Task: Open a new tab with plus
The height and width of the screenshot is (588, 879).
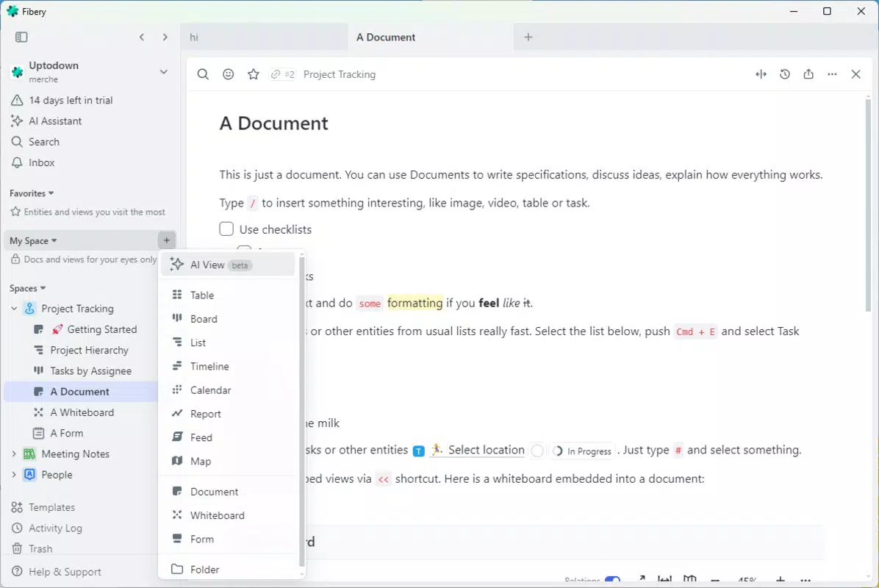Action: [x=528, y=37]
